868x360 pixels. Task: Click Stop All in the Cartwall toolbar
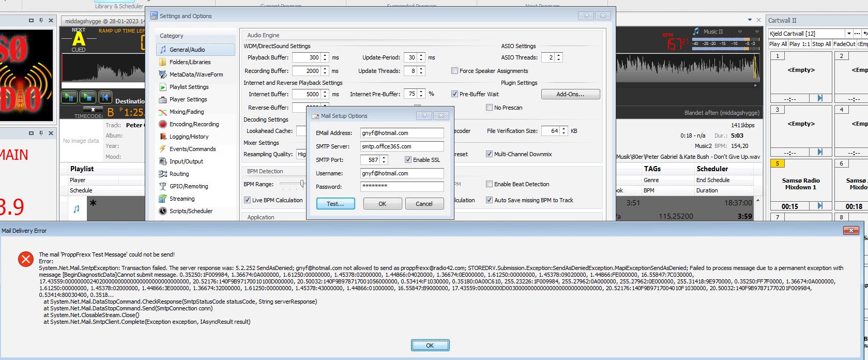[821, 44]
